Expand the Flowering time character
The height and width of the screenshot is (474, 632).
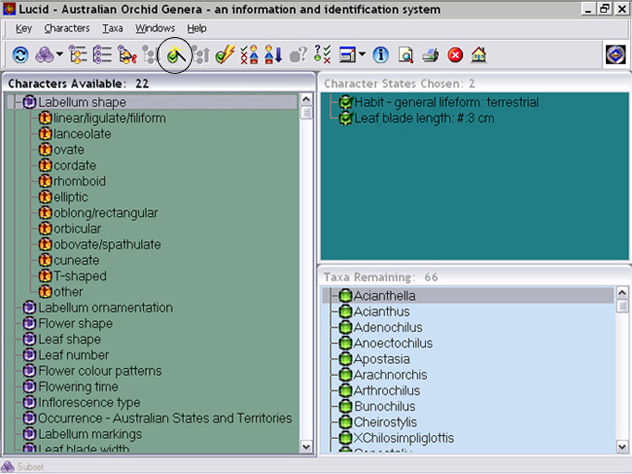point(29,387)
